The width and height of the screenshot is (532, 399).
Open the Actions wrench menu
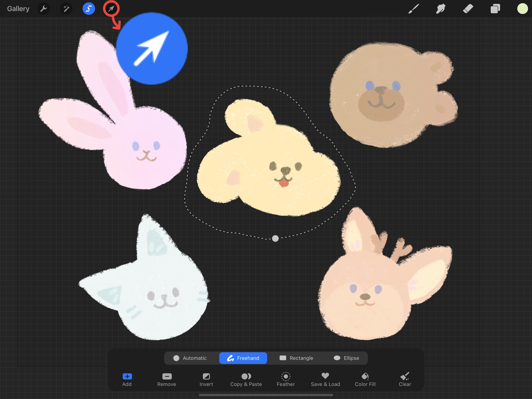click(44, 9)
